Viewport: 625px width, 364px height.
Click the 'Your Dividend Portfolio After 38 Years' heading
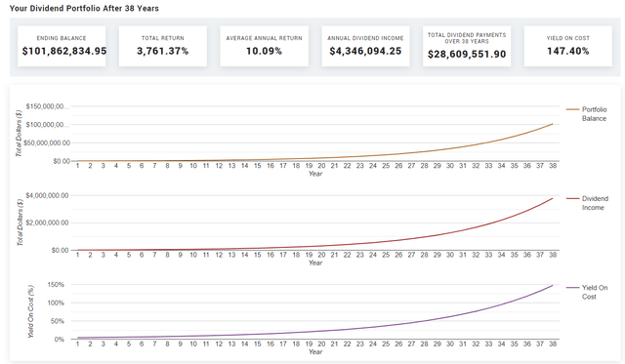pos(84,9)
